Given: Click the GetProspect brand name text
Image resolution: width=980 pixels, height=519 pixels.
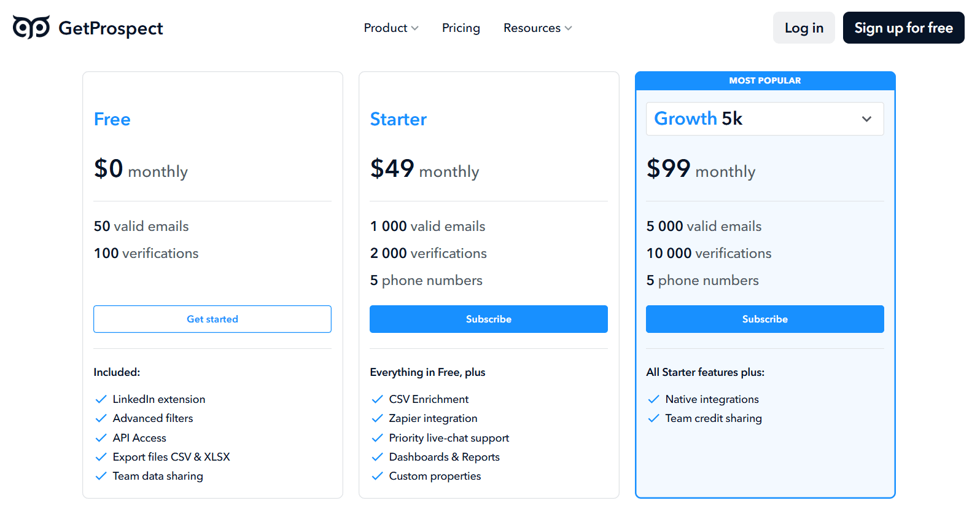Looking at the screenshot, I should point(111,28).
